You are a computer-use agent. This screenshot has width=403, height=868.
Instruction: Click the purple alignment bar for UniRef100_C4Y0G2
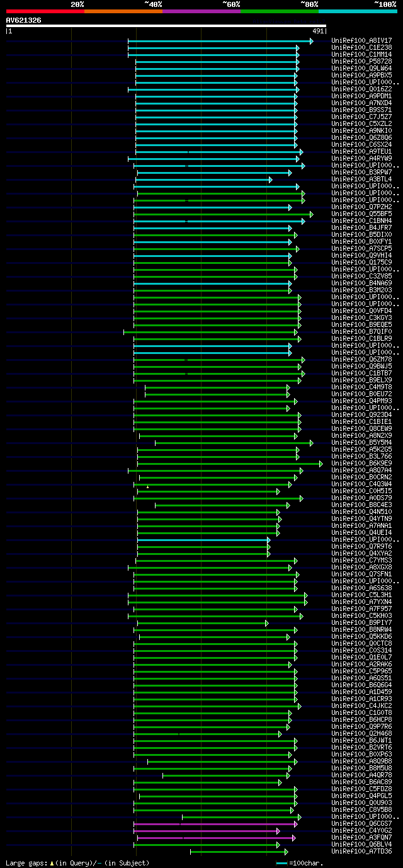point(207,830)
